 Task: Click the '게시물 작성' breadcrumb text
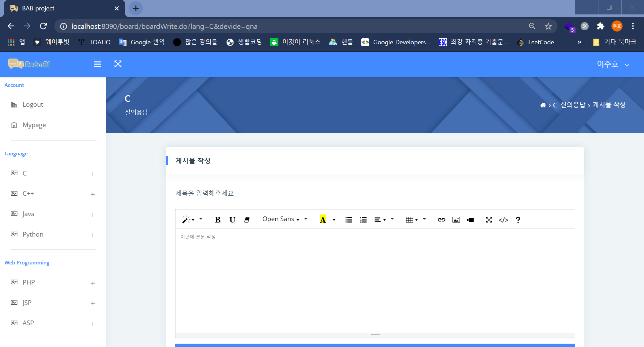pos(609,105)
